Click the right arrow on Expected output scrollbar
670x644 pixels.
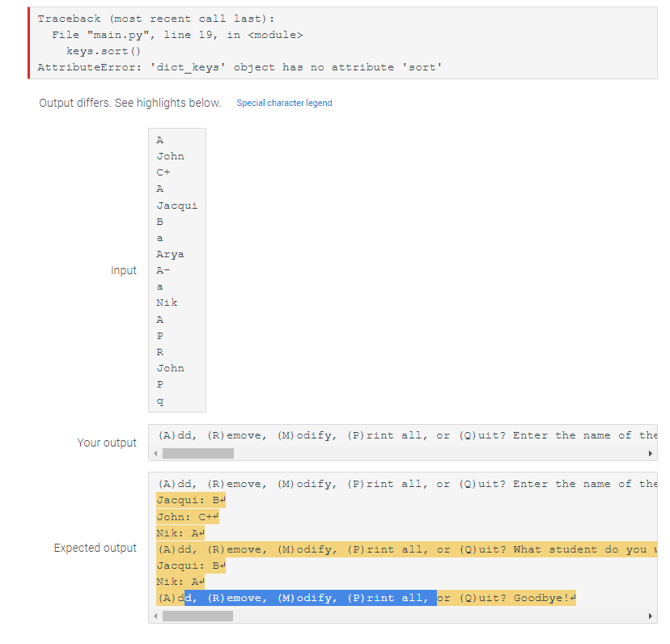pos(651,616)
